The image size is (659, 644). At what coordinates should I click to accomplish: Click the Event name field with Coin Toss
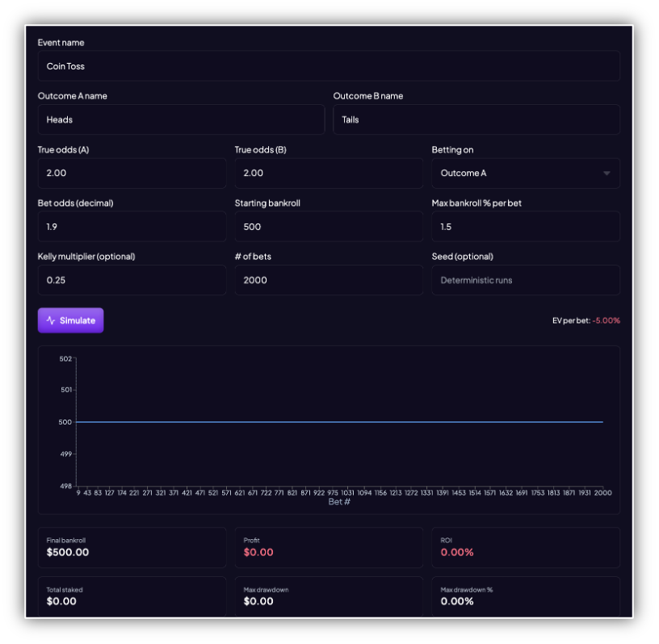pyautogui.click(x=329, y=66)
